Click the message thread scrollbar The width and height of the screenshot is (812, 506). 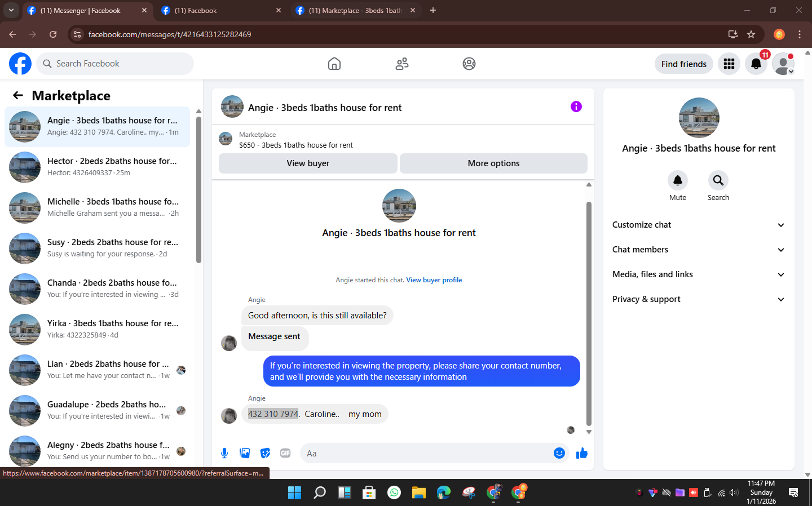[x=589, y=313]
